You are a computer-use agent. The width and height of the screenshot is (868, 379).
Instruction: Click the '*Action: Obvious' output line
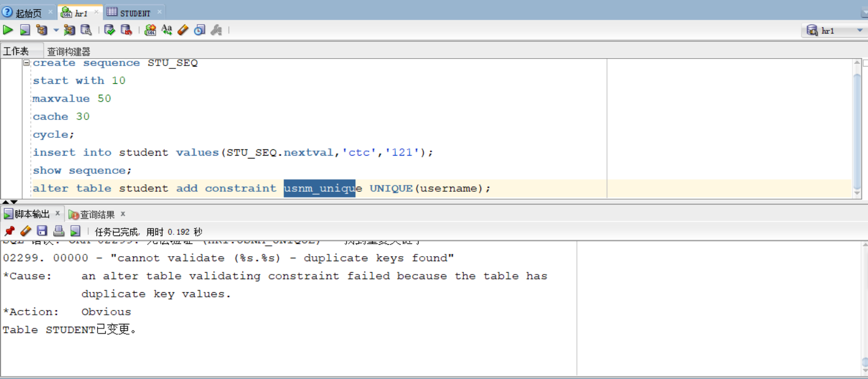click(67, 312)
